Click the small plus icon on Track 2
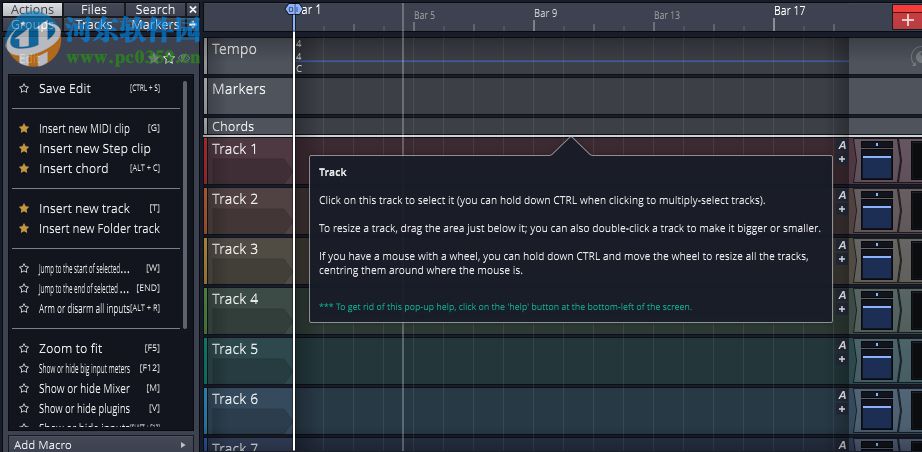Screen dimensions: 922x452 point(842,209)
